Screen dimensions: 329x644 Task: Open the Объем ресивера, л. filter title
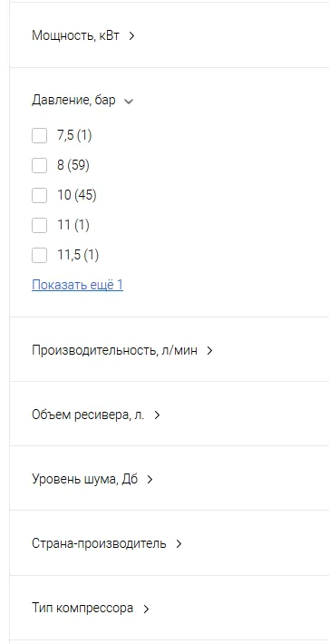tap(88, 415)
